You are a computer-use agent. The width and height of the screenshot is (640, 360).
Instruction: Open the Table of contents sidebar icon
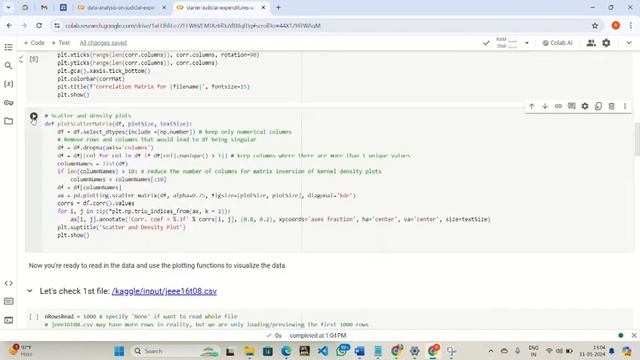click(8, 47)
